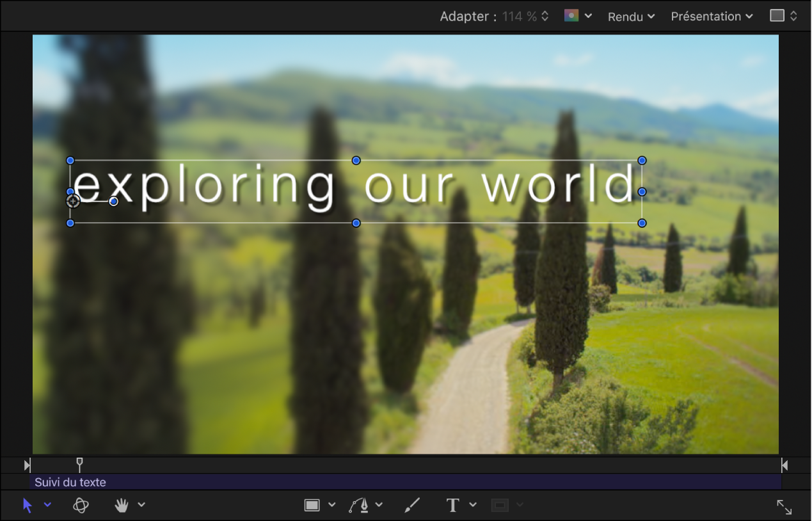Open the Présentation menu
This screenshot has height=521, width=812.
[712, 17]
